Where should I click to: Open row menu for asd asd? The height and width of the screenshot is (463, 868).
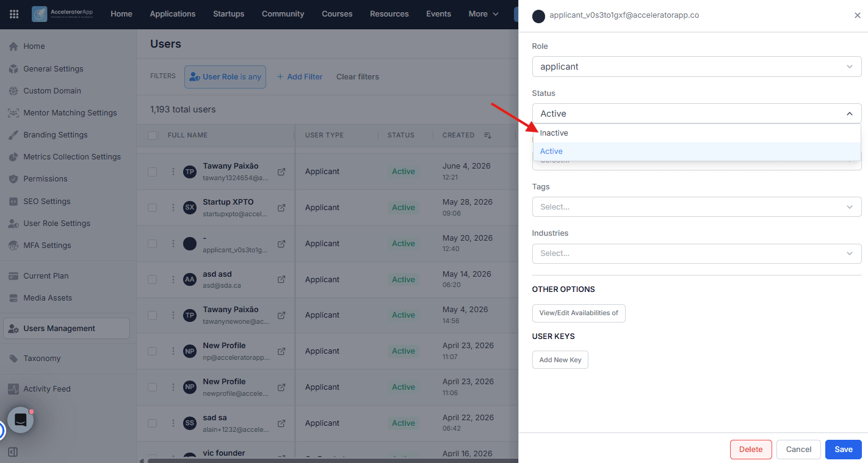[x=173, y=280]
